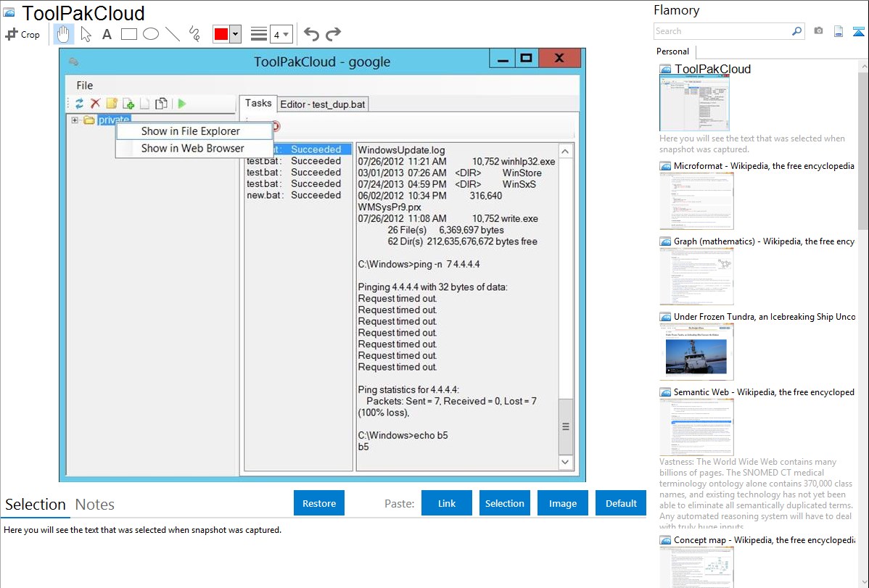Image resolution: width=869 pixels, height=588 pixels.
Task: Click the red X delete icon
Action: (95, 104)
